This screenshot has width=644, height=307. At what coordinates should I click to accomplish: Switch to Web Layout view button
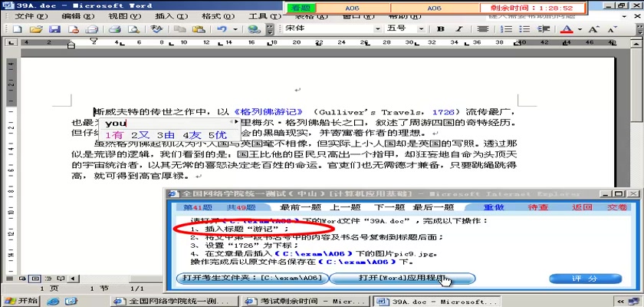(22, 279)
